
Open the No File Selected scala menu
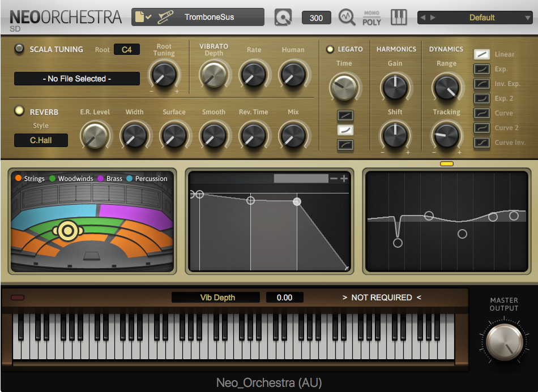pos(77,79)
